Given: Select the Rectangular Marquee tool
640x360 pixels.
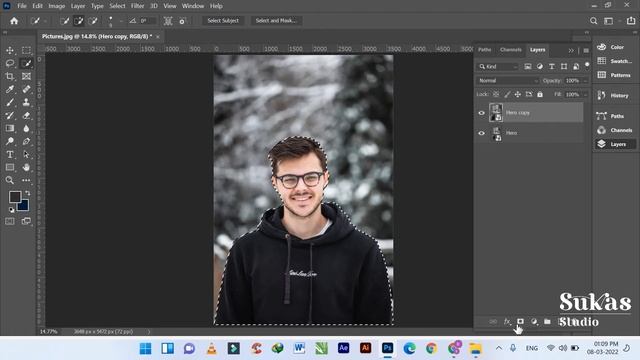Looking at the screenshot, I should point(26,50).
